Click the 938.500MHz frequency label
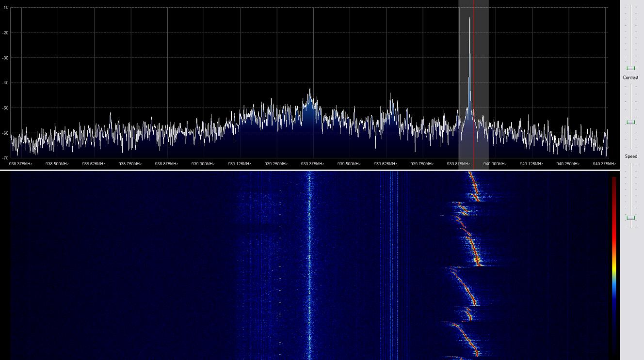 pos(57,164)
